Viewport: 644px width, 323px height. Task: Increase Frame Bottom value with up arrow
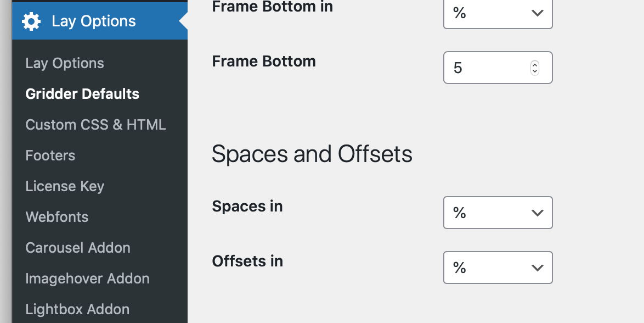535,64
